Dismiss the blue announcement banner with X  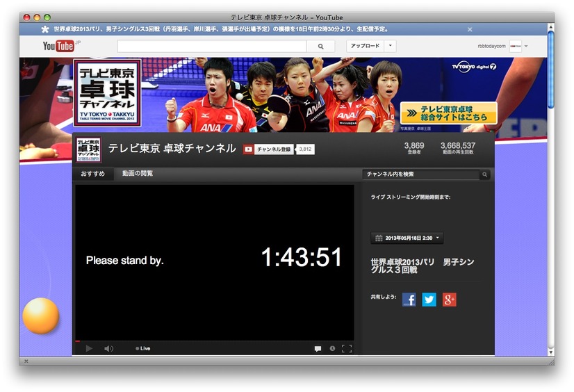(470, 29)
